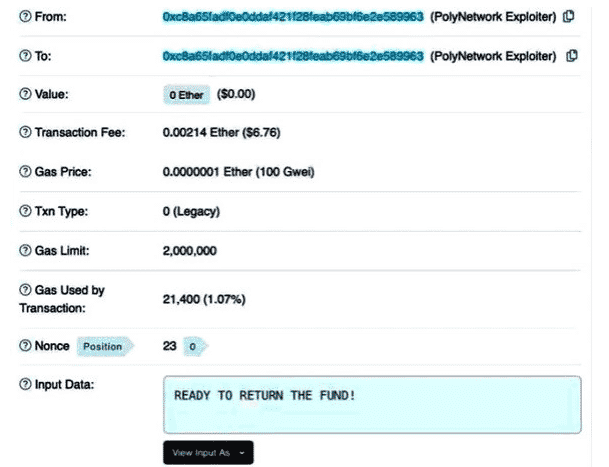The height and width of the screenshot is (467, 609).
Task: Click the help icon beside From
Action: [x=25, y=18]
